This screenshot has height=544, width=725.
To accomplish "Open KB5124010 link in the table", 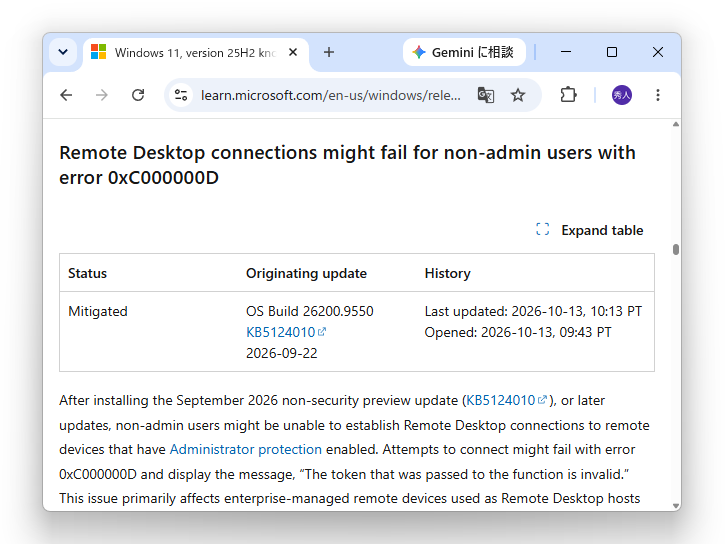I will [286, 332].
